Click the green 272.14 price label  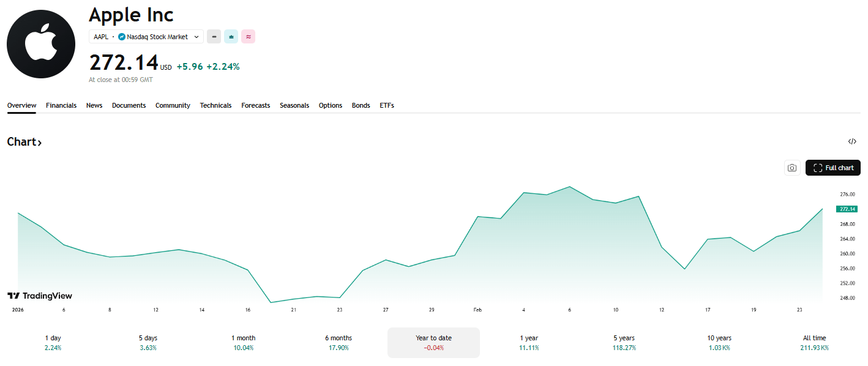[848, 209]
